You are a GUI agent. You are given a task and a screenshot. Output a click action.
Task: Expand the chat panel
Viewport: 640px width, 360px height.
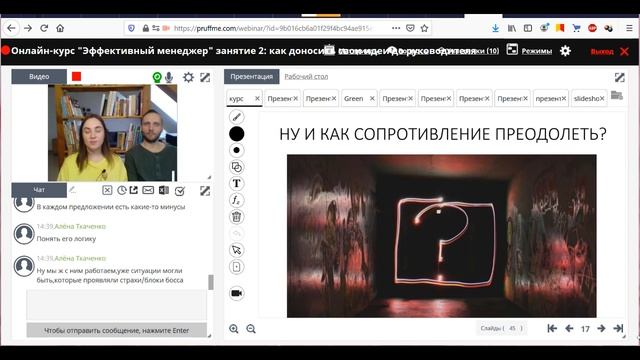(x=205, y=191)
